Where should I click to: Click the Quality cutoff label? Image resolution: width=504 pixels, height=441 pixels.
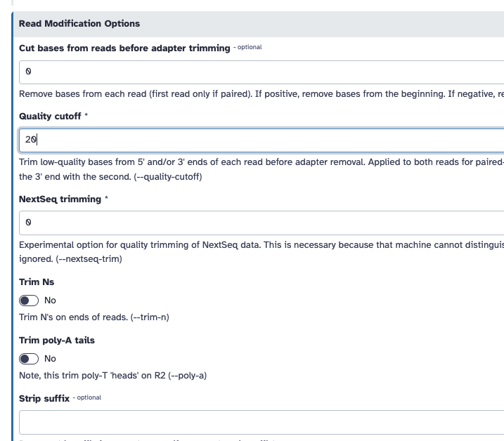click(50, 117)
